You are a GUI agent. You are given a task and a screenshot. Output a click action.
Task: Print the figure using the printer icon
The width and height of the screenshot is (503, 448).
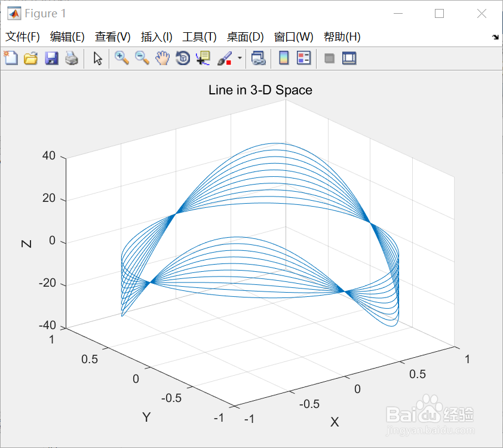pos(72,59)
